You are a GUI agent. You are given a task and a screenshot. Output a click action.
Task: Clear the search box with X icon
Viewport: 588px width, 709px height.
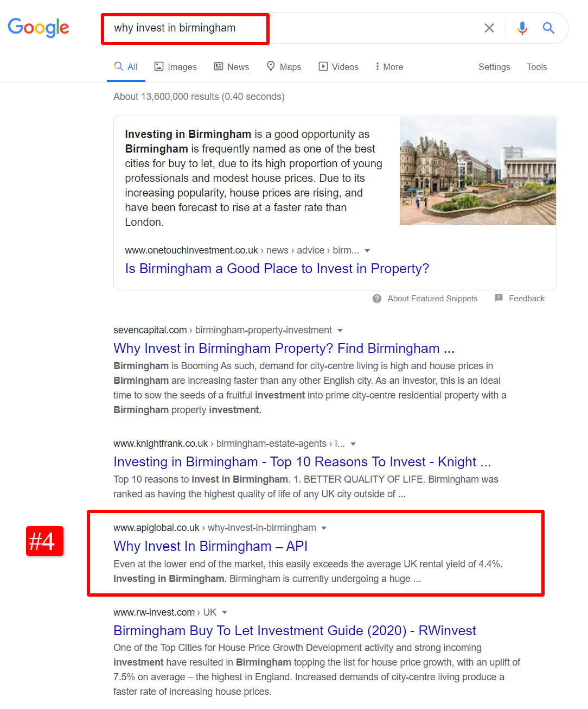tap(489, 28)
